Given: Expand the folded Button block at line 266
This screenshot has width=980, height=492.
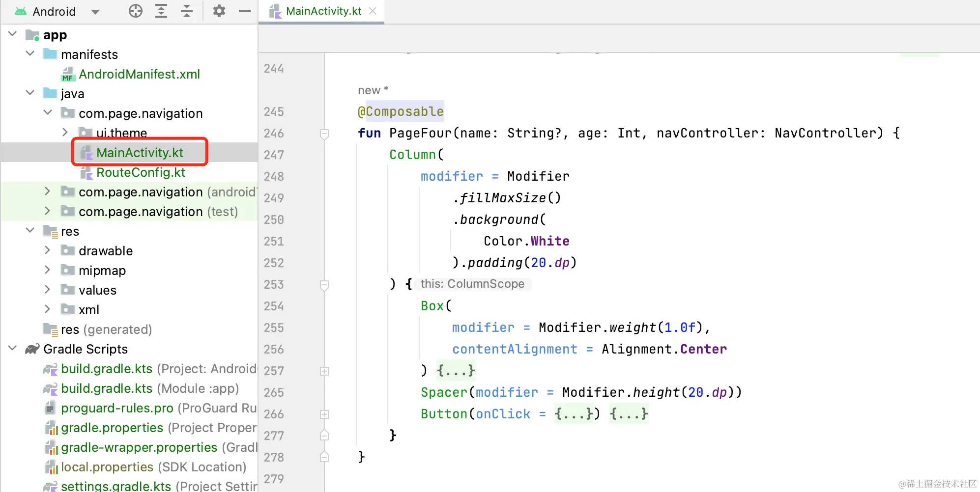Looking at the screenshot, I should 324,414.
